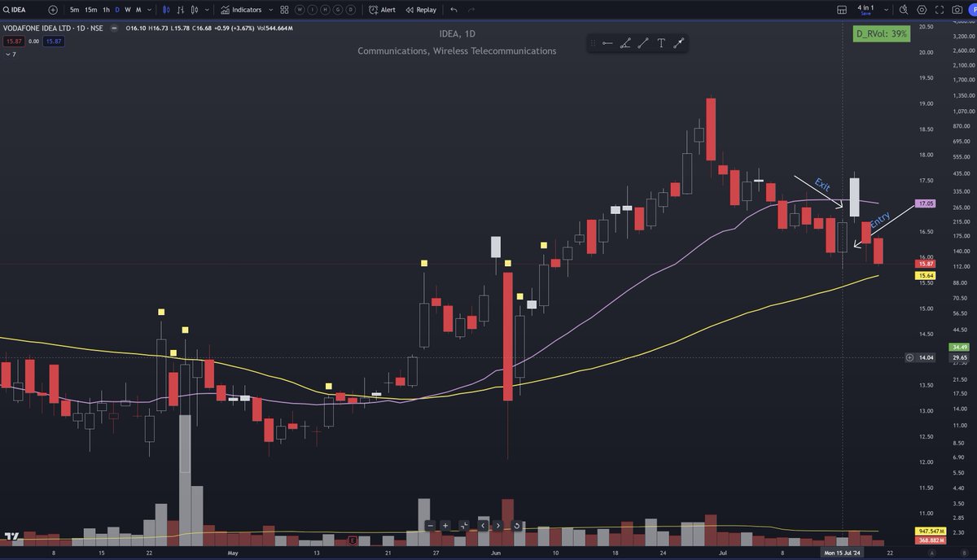Open the user profile avatar
This screenshot has height=560, width=977.
coord(972,10)
